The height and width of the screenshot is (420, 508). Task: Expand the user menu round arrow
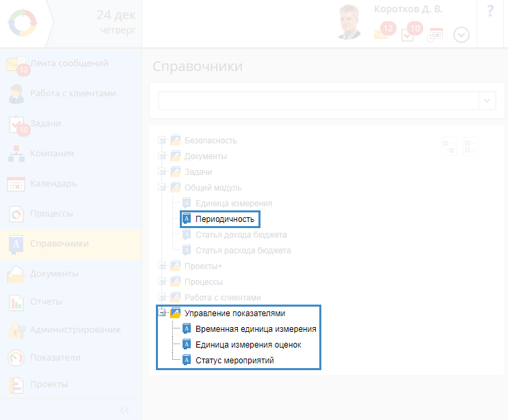tap(462, 35)
